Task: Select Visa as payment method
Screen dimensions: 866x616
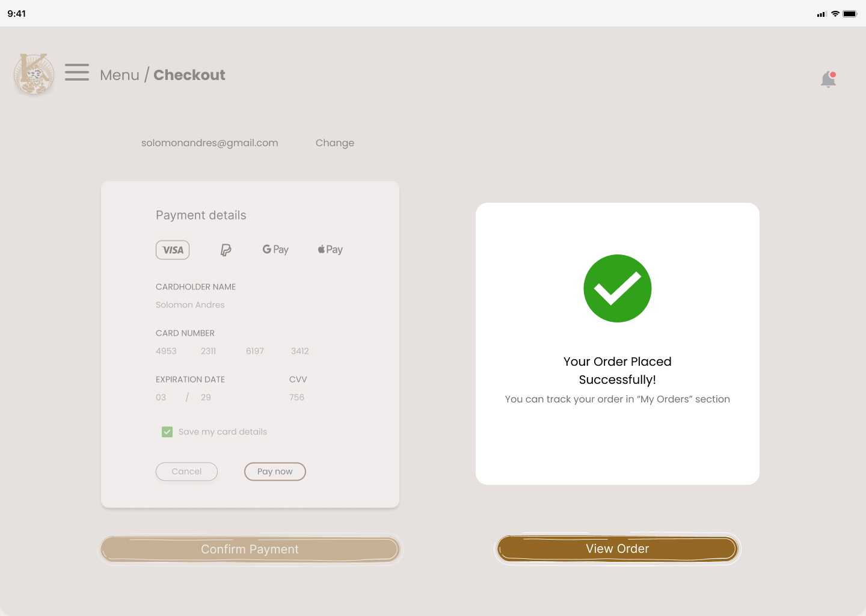Action: click(x=173, y=250)
